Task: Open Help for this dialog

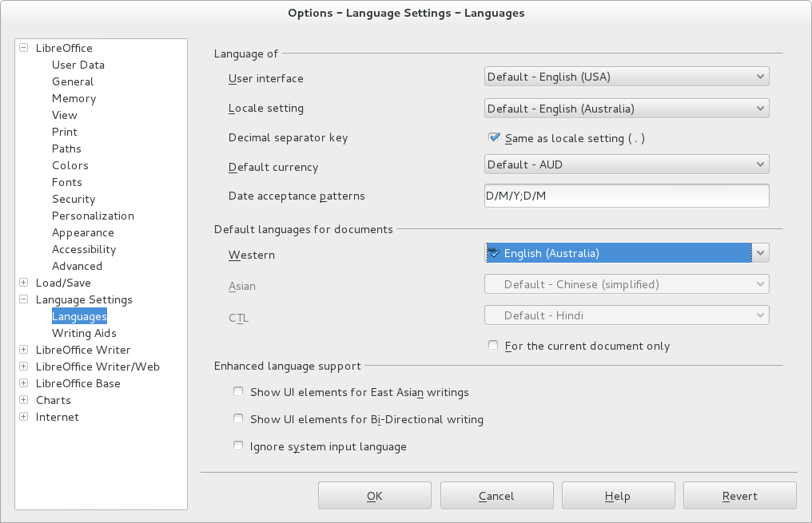Action: click(619, 496)
